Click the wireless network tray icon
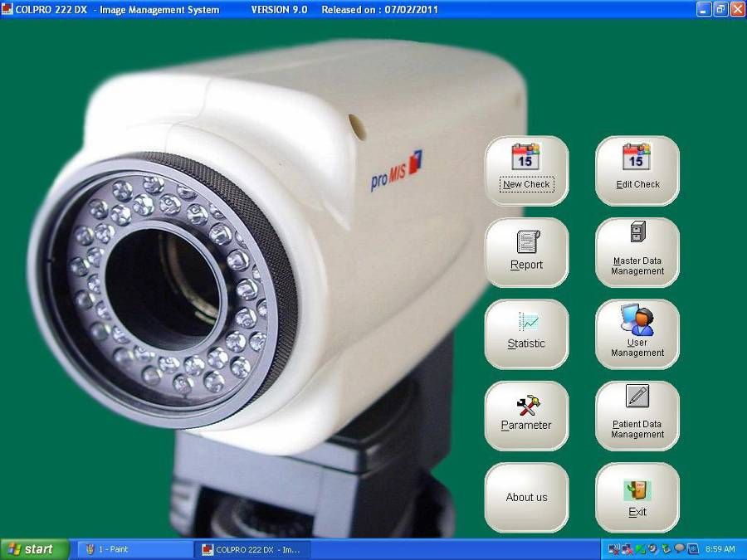This screenshot has height=560, width=747. point(614,549)
